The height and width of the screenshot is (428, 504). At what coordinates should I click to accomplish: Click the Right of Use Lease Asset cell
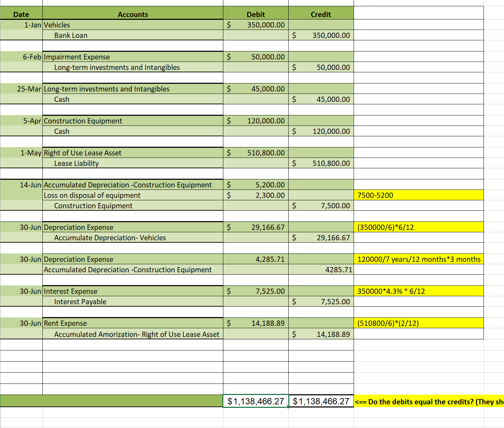coord(133,153)
